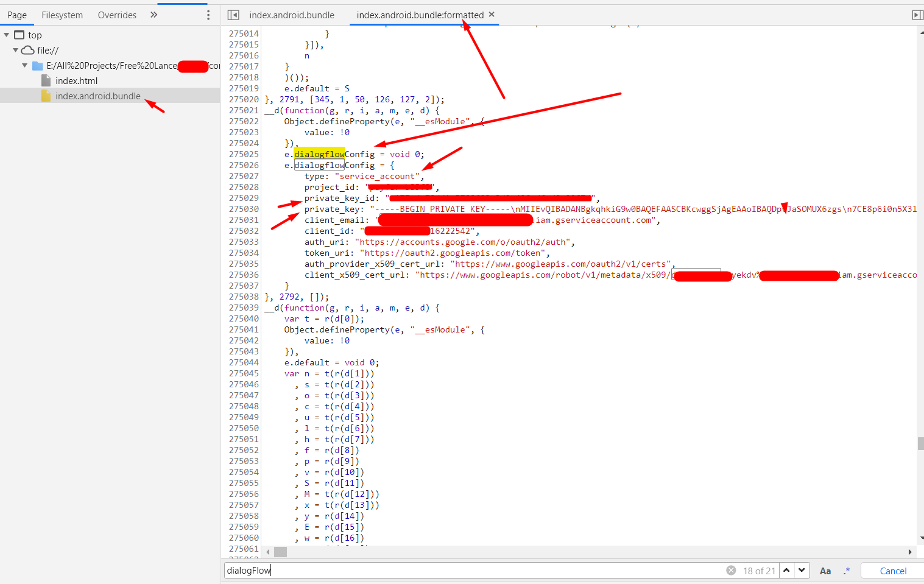Click the index.html file icon

click(x=46, y=80)
